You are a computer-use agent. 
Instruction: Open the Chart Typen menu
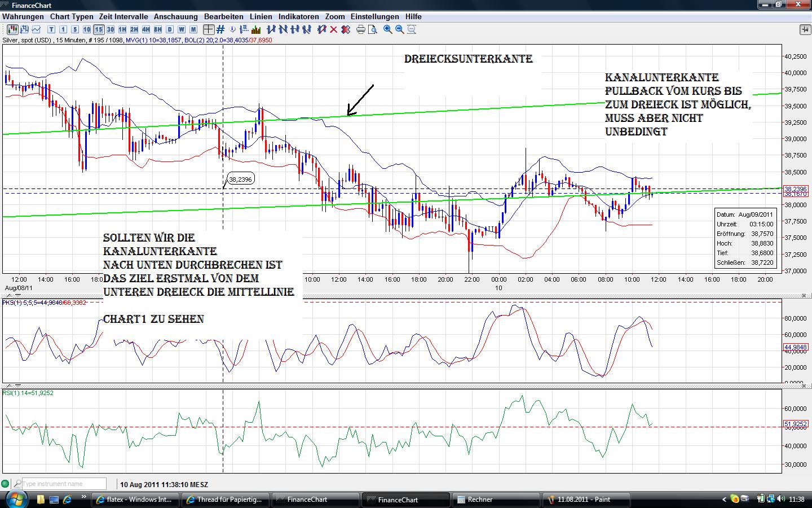point(72,16)
